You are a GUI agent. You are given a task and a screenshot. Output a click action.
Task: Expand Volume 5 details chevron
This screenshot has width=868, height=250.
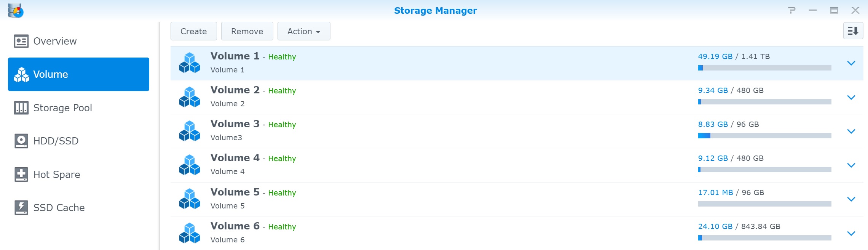(851, 199)
